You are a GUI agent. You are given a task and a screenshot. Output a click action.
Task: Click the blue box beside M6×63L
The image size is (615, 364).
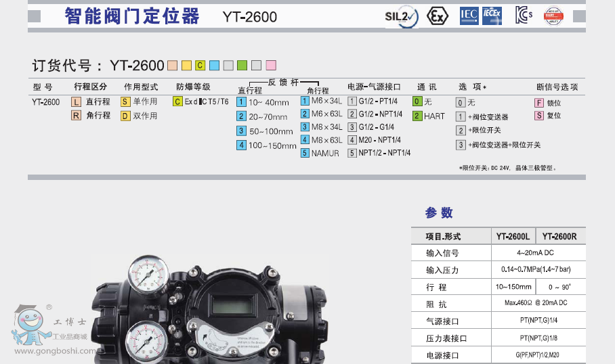(x=305, y=114)
